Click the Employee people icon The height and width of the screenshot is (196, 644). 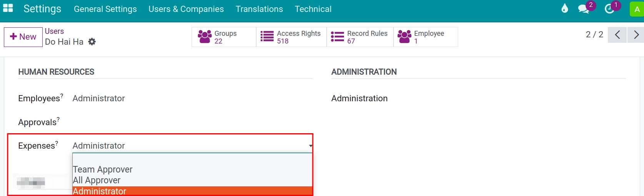click(x=404, y=37)
